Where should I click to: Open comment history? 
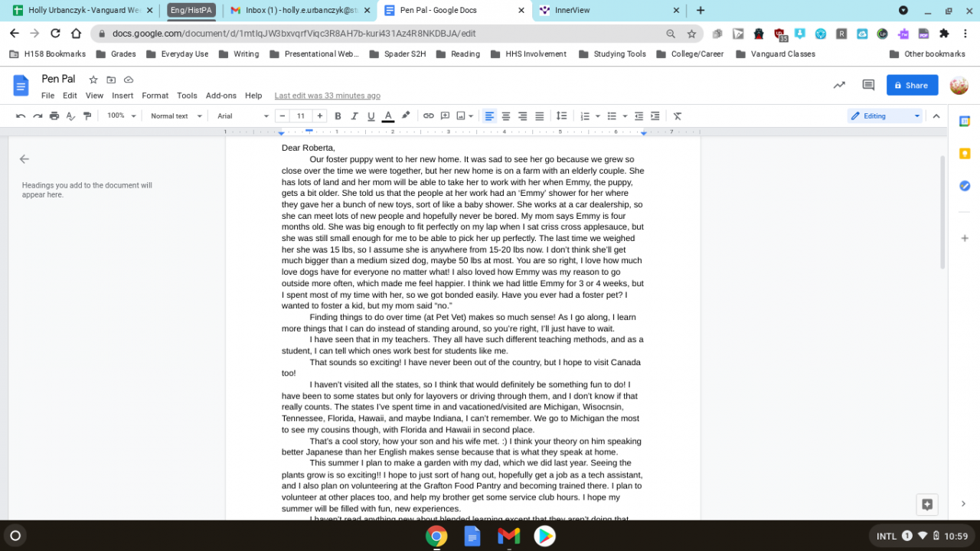tap(868, 85)
